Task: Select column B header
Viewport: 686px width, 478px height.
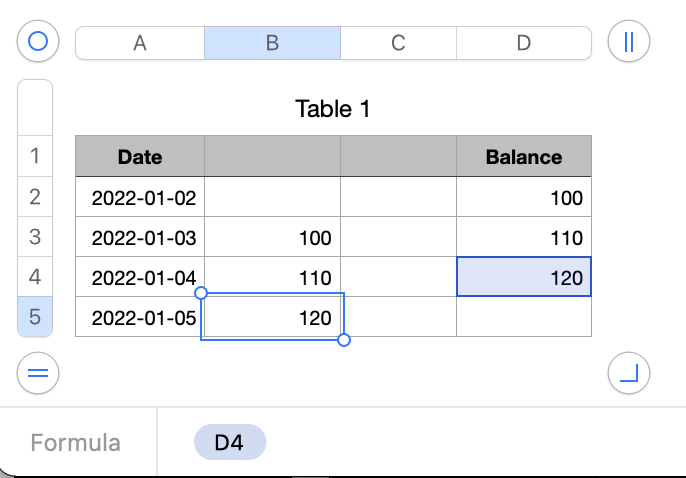Action: tap(272, 42)
